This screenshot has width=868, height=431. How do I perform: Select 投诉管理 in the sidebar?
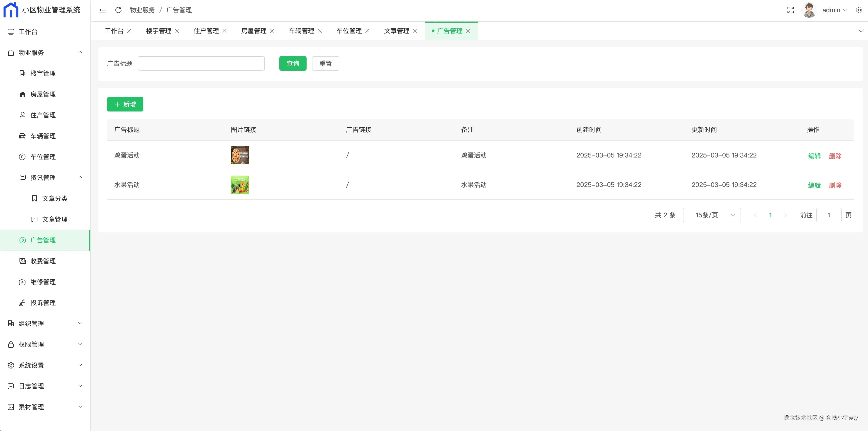coord(43,303)
